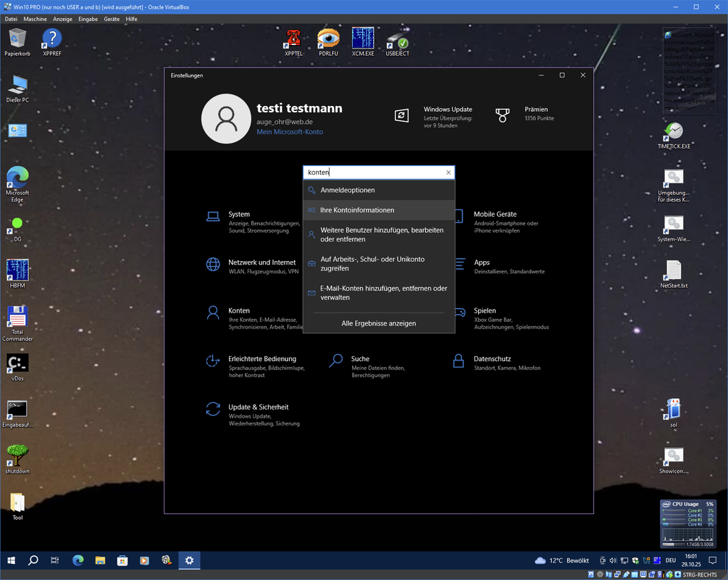Screen dimensions: 728x580
Task: Open Netzwerk und Internet settings
Action: (x=253, y=266)
